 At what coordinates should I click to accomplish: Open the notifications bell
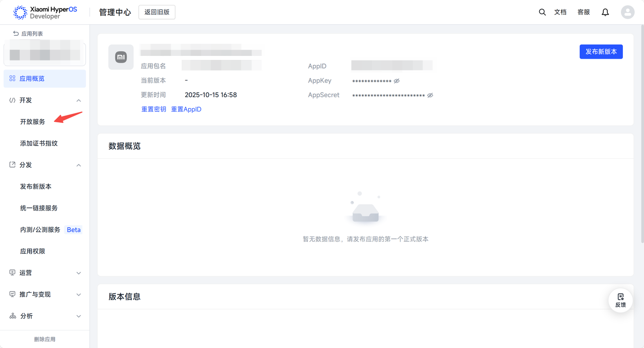tap(605, 12)
